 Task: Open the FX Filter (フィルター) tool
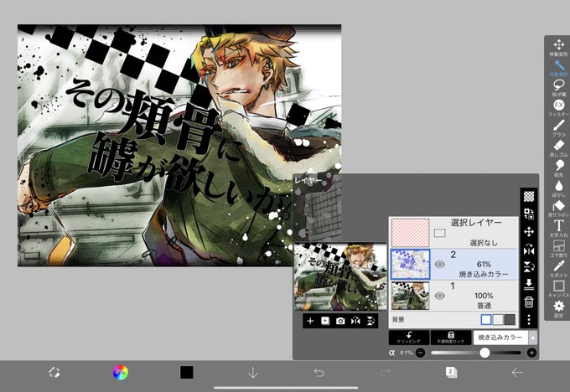point(558,108)
